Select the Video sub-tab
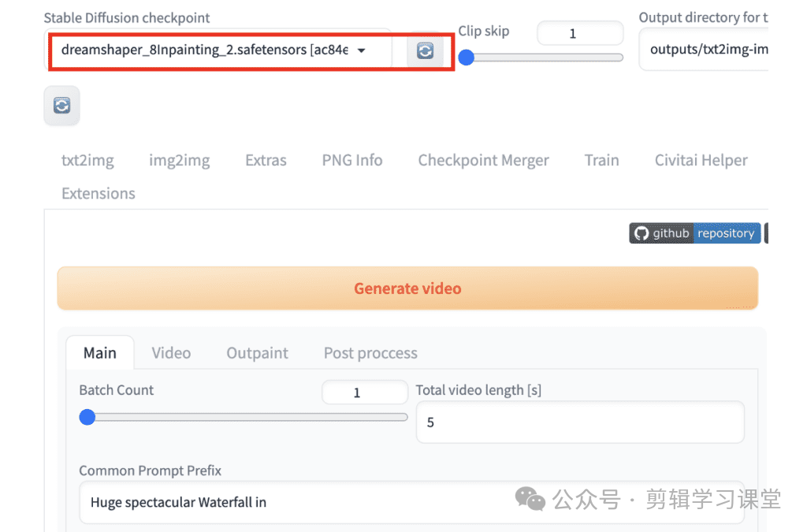The height and width of the screenshot is (532, 807). pyautogui.click(x=171, y=353)
